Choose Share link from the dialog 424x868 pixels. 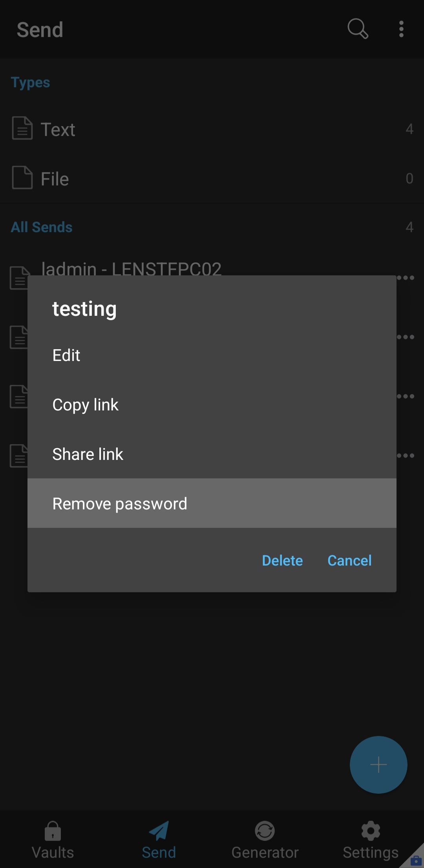pyautogui.click(x=88, y=454)
